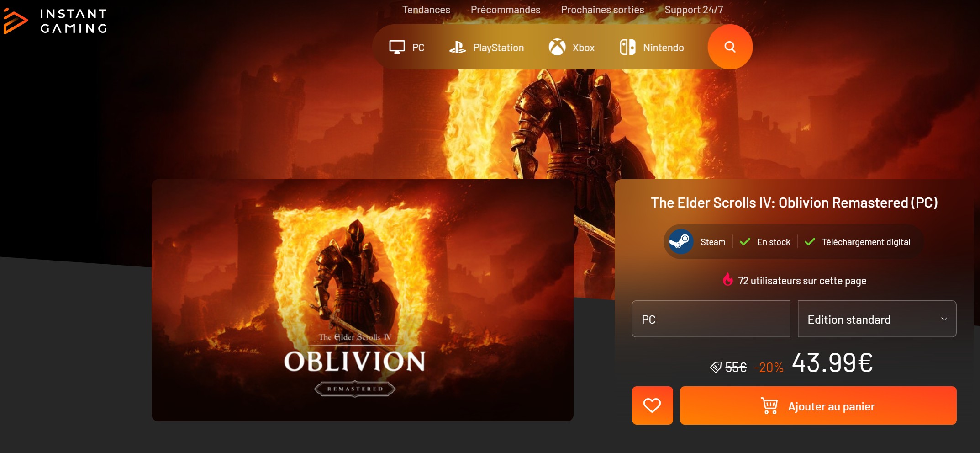The width and height of the screenshot is (980, 453).
Task: Click the -20% discount label
Action: [769, 367]
